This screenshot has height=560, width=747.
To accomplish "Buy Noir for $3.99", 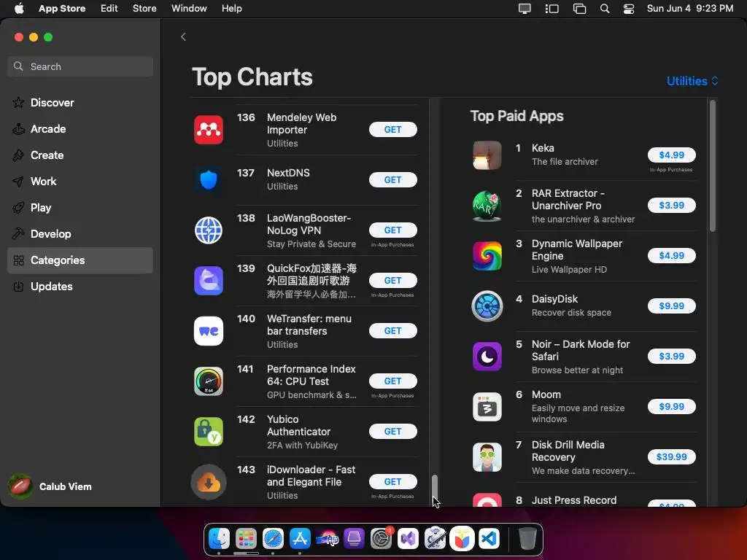I will point(671,356).
